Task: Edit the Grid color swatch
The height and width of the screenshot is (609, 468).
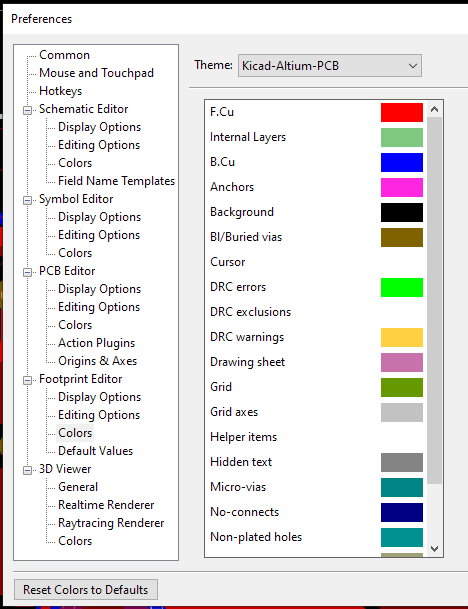Action: pos(402,387)
